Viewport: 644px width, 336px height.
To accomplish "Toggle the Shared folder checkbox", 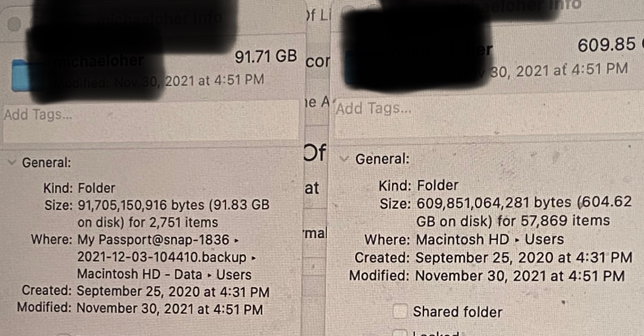I will (400, 311).
